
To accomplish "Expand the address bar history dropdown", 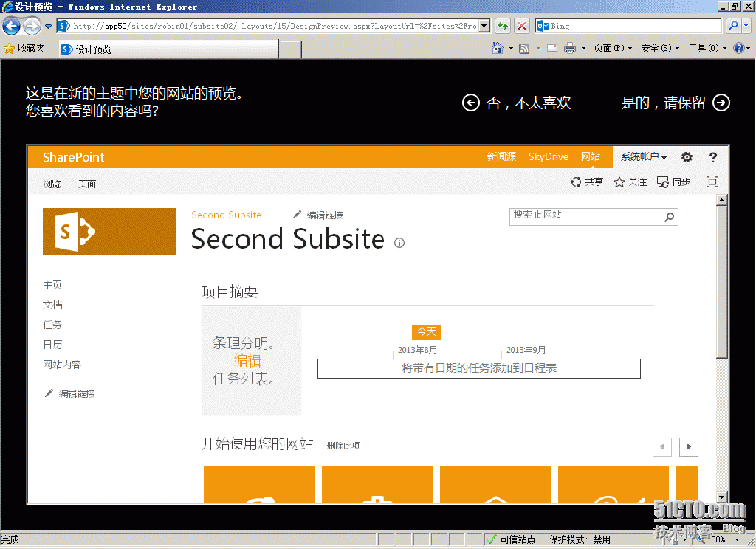I will [x=485, y=26].
